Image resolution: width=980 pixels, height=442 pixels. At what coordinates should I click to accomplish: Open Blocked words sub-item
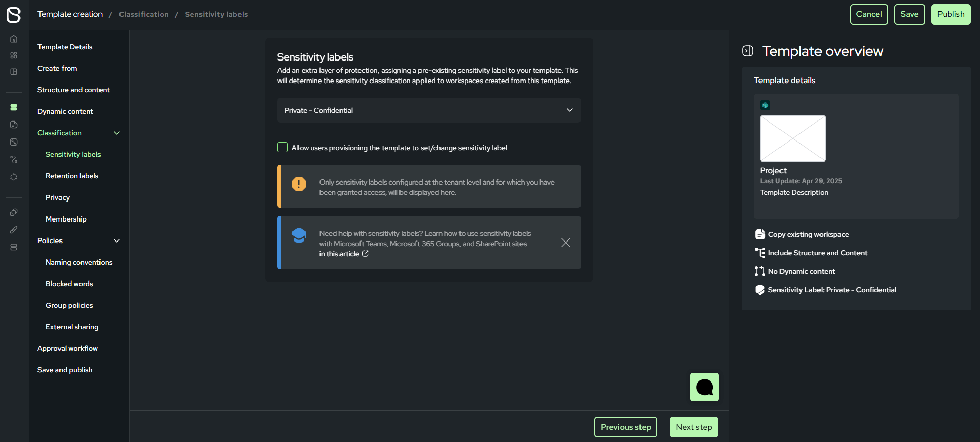coord(69,284)
